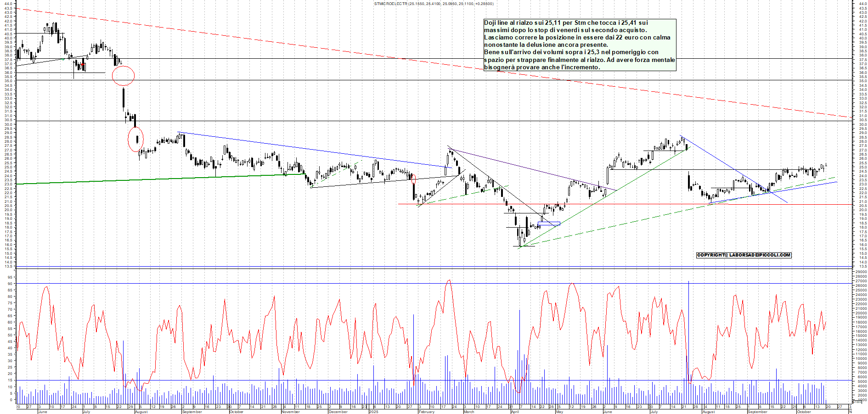Screen dimensions: 868x414
Task: Click the 2025 year marker on the time axis
Action: (x=373, y=412)
